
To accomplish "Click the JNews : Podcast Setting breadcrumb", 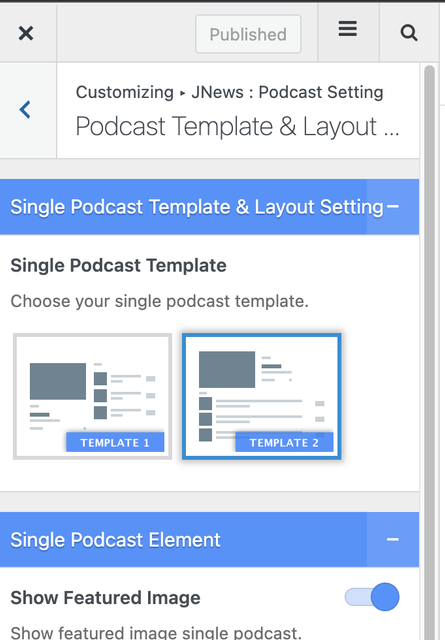I will pyautogui.click(x=287, y=92).
